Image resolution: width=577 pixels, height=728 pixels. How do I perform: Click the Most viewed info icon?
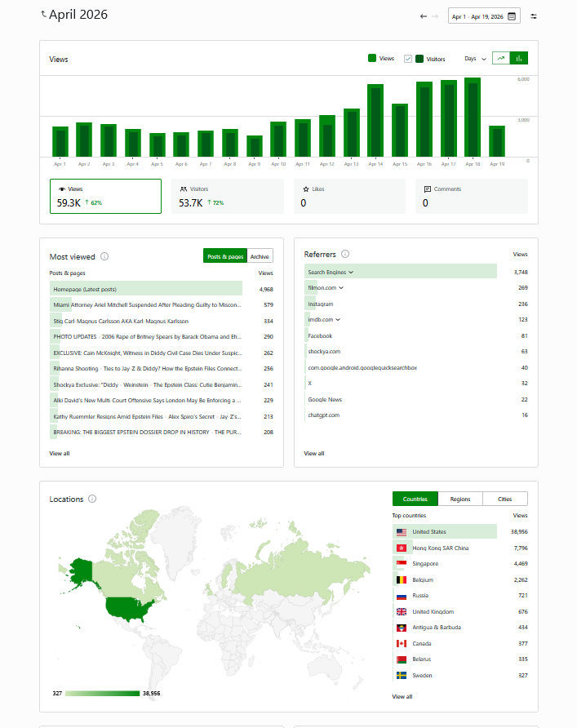click(x=104, y=256)
